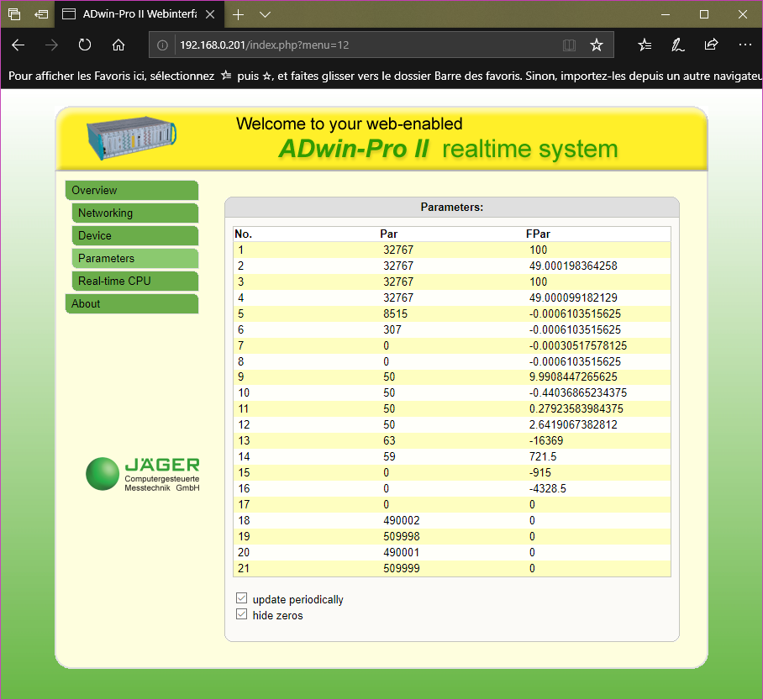Open the Device menu item
The image size is (763, 700).
[134, 235]
